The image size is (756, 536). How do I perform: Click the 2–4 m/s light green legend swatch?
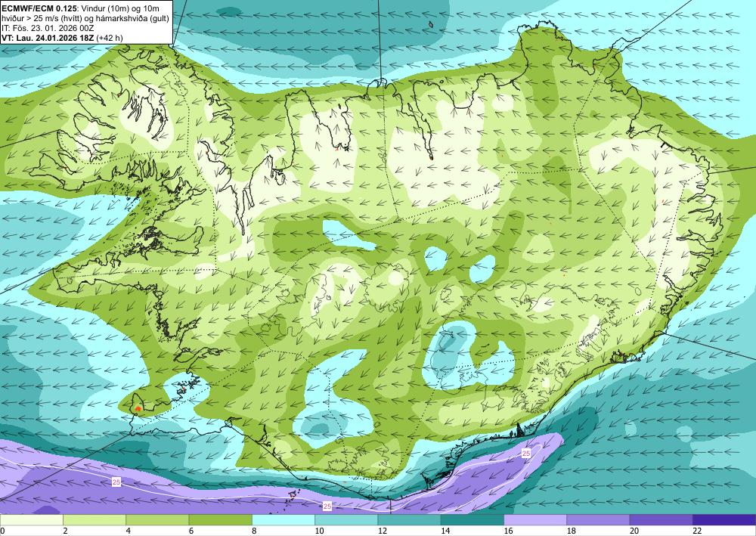click(x=94, y=520)
